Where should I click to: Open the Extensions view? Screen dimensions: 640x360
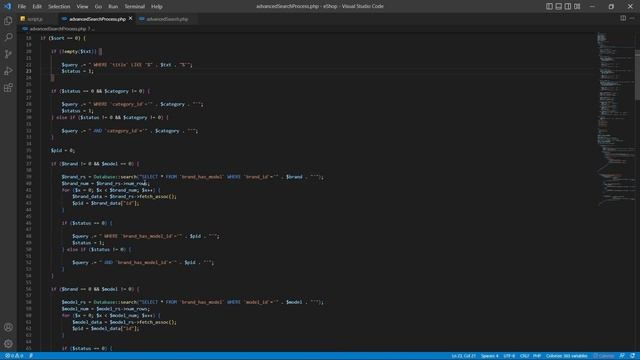coord(8,88)
